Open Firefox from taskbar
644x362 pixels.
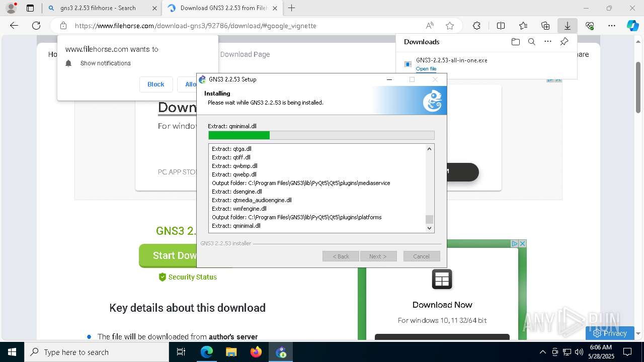pyautogui.click(x=256, y=352)
